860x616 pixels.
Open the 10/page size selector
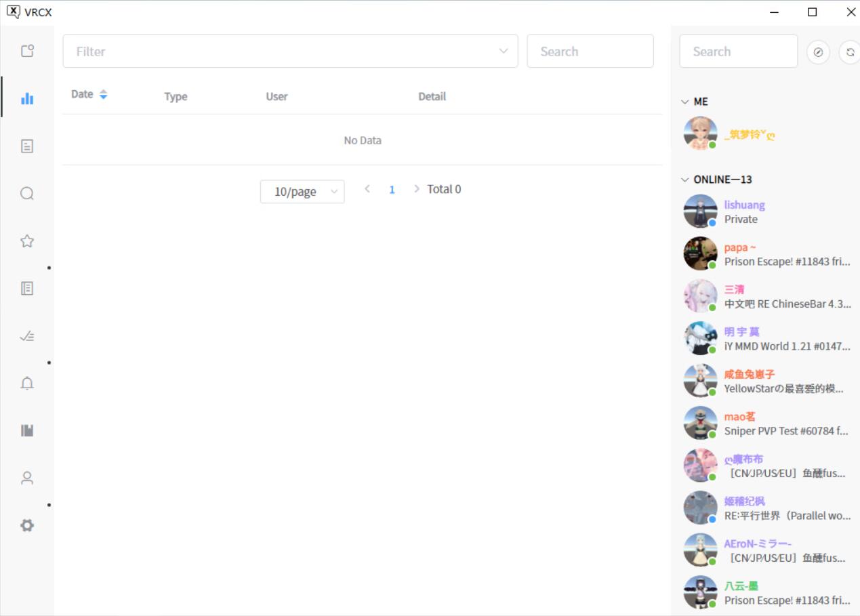pos(302,192)
